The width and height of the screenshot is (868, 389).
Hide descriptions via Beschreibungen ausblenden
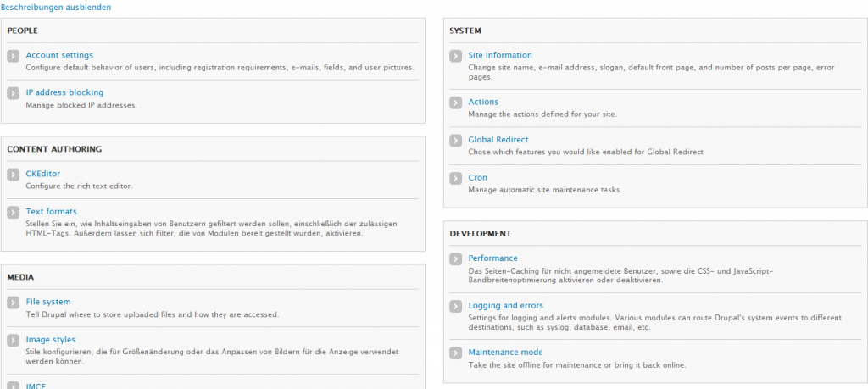56,7
